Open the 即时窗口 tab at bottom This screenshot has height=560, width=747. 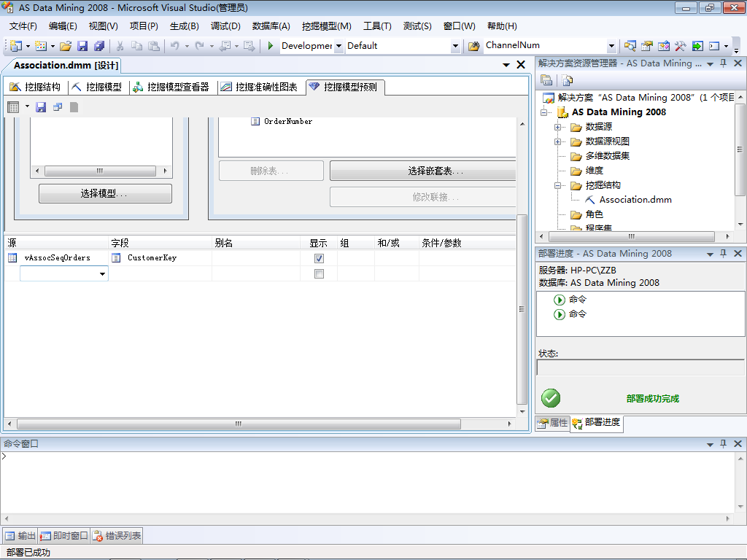point(64,536)
